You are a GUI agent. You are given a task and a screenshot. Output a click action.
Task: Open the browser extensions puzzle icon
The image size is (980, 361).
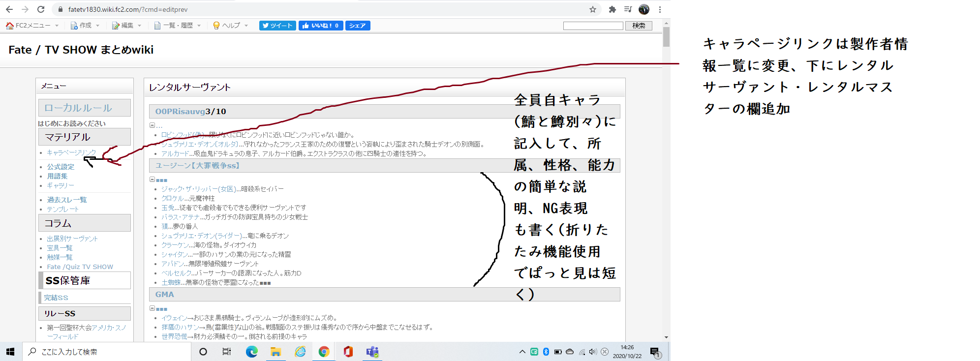click(612, 9)
